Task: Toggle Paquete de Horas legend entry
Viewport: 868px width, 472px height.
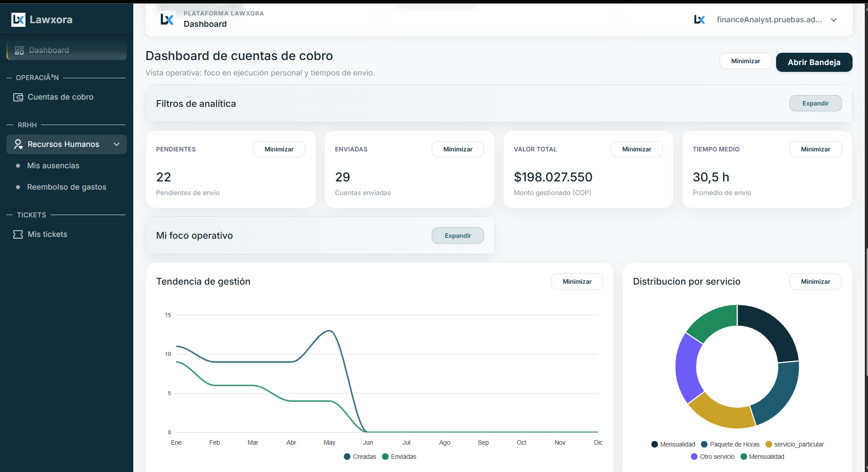Action: [730, 444]
